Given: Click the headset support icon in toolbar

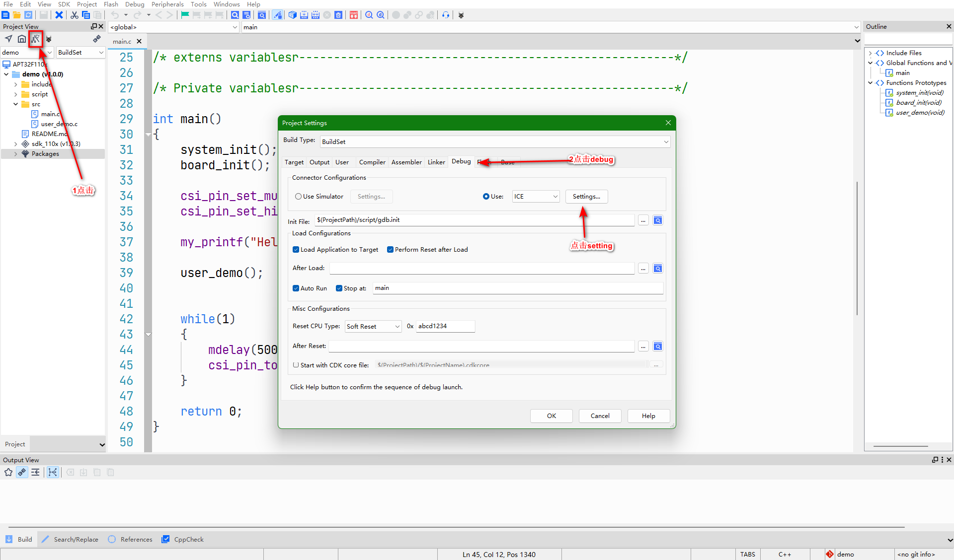Looking at the screenshot, I should point(446,15).
